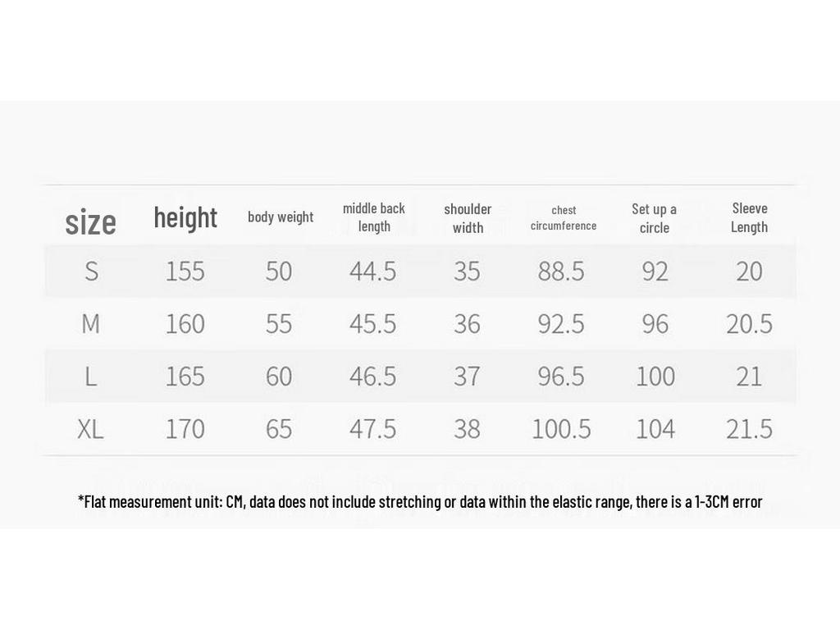Screen dimensions: 840x630
Task: Select the XL size row label
Action: [90, 429]
